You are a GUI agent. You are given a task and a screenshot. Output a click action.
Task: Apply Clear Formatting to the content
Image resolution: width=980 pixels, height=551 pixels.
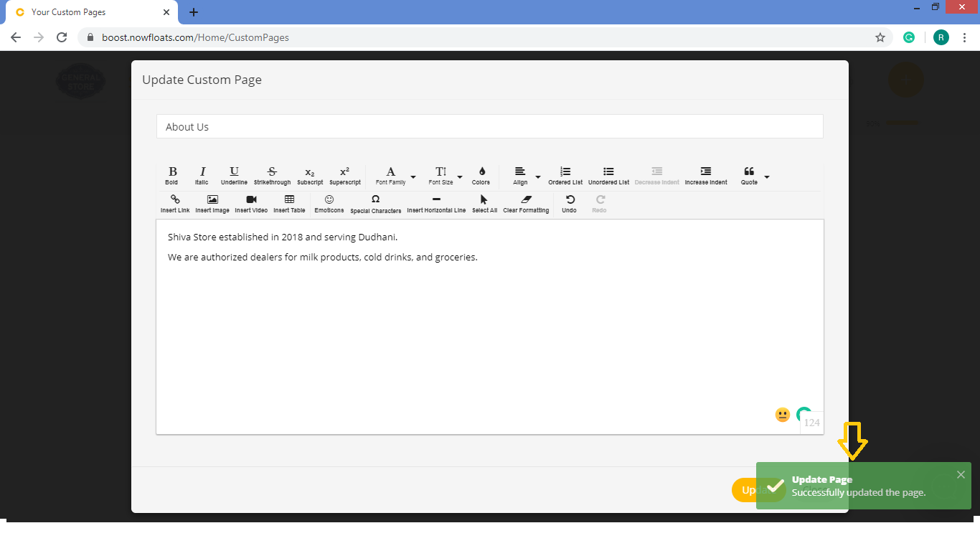(x=526, y=203)
